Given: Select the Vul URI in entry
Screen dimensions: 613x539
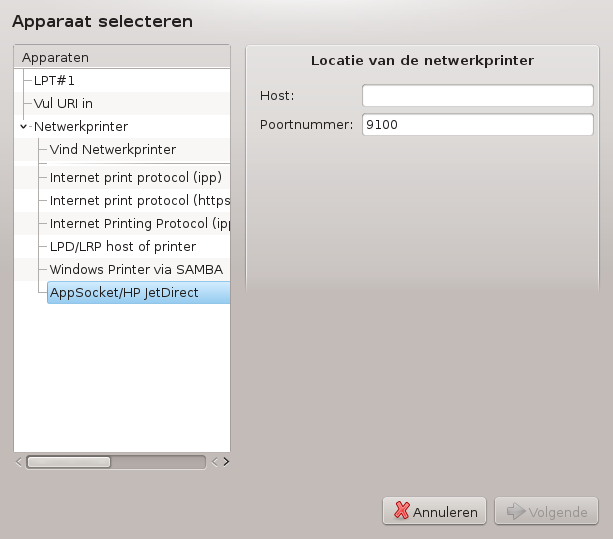Looking at the screenshot, I should 63,104.
